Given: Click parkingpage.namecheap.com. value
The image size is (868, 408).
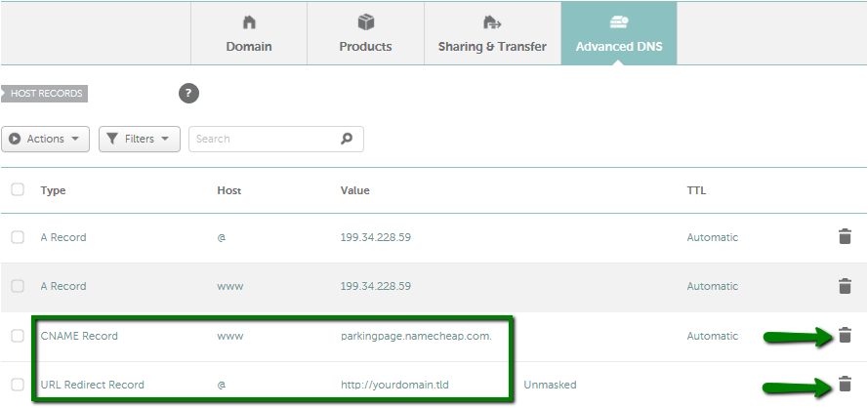Looking at the screenshot, I should coord(416,336).
